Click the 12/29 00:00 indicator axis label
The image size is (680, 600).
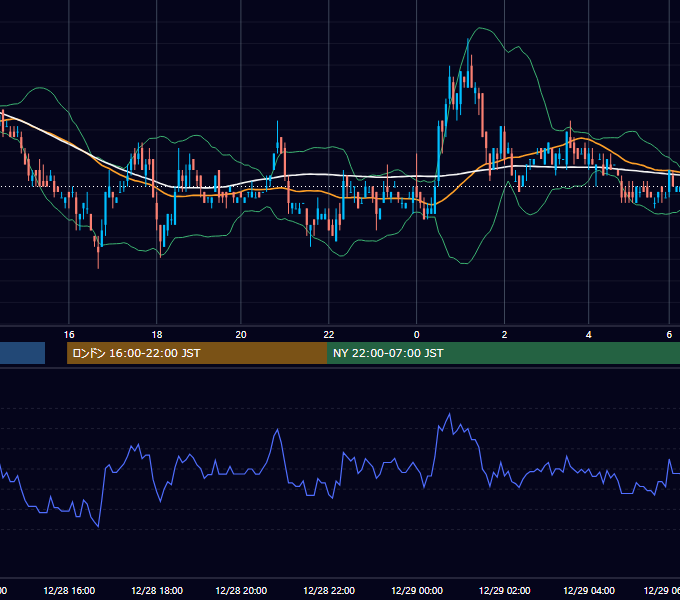417,590
